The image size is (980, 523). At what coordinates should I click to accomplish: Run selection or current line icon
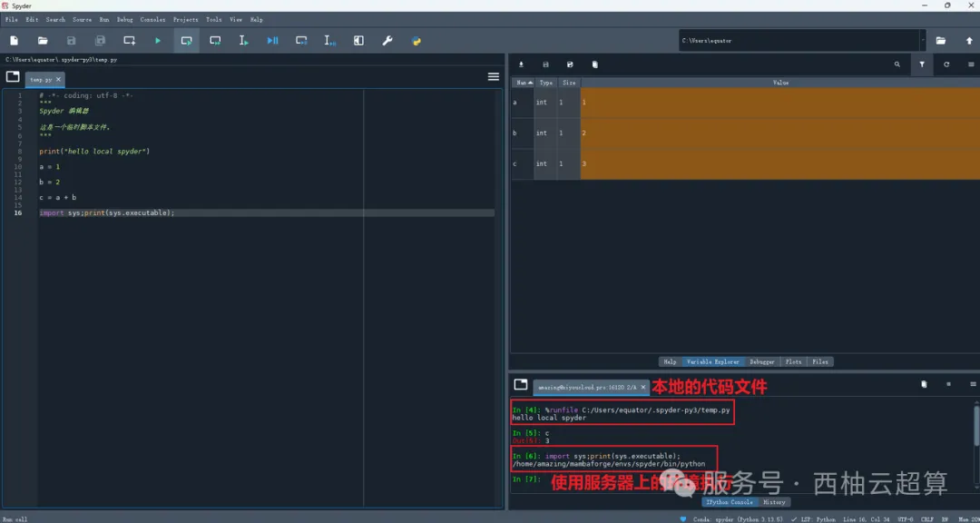point(244,41)
